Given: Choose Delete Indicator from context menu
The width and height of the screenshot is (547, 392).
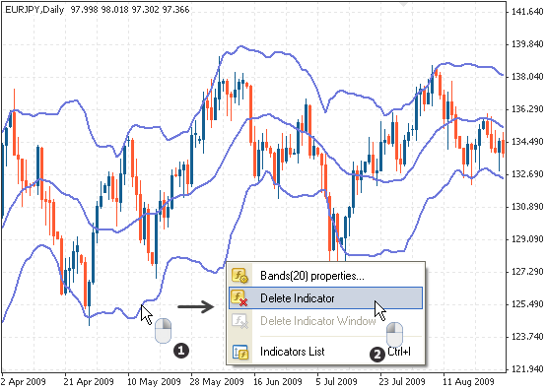Looking at the screenshot, I should [x=325, y=298].
